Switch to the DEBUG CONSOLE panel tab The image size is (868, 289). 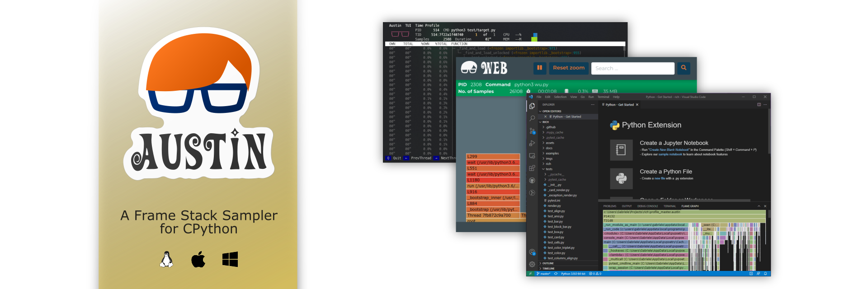point(648,206)
